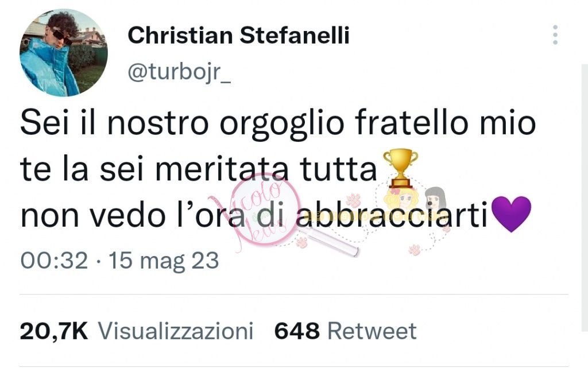Screen dimensions: 588x368
Task: Click the purple heart emoji
Action: click(510, 214)
